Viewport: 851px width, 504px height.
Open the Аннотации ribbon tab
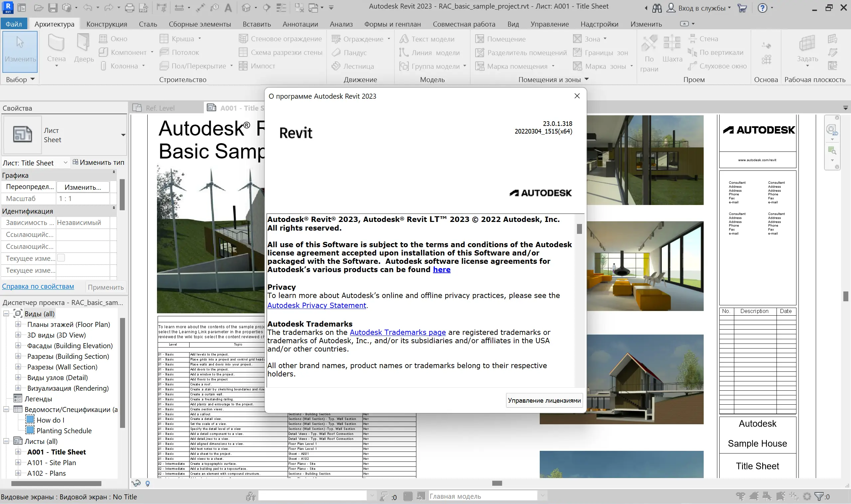point(300,24)
